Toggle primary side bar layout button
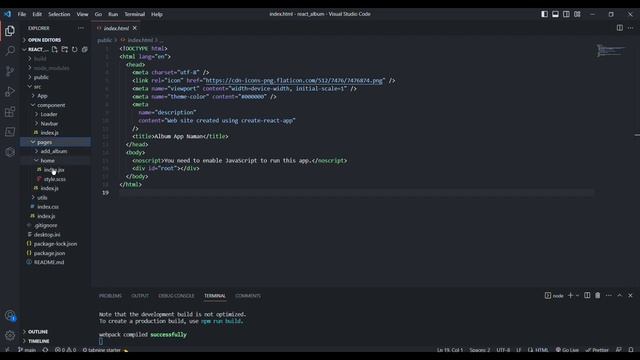The height and width of the screenshot is (360, 640). pyautogui.click(x=544, y=14)
